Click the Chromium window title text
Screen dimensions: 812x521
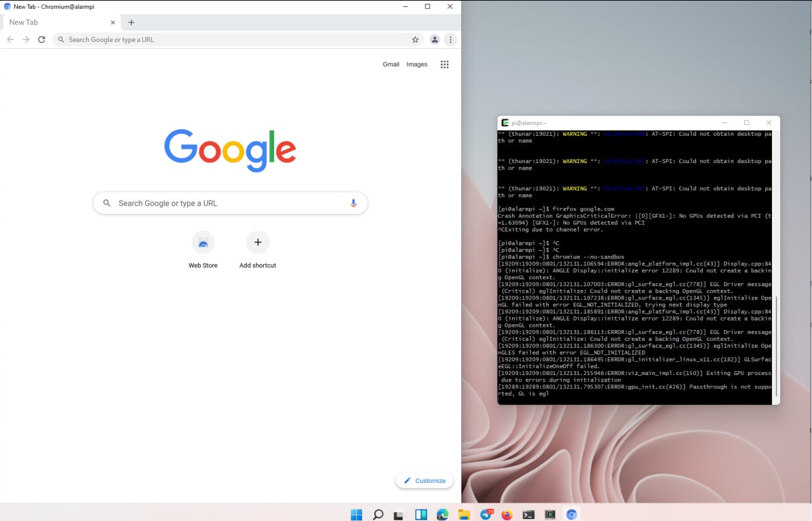54,6
